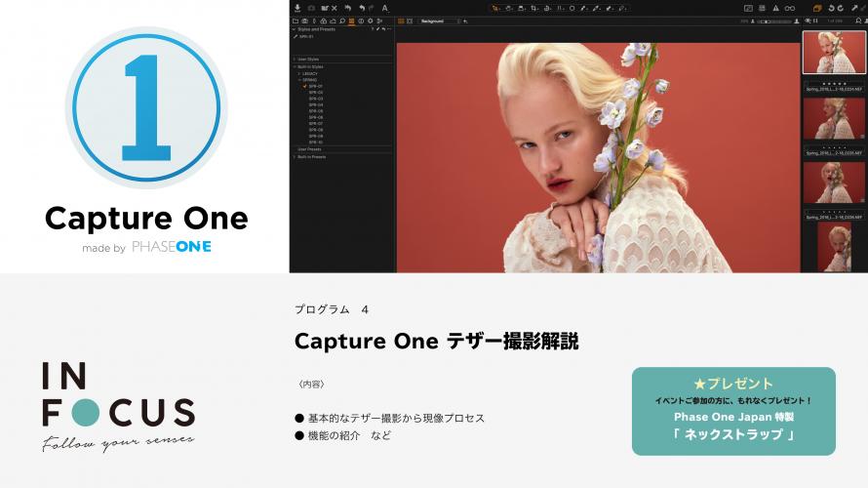The width and height of the screenshot is (868, 488).
Task: Click the orange multi-view grid icon
Action: pyautogui.click(x=401, y=21)
